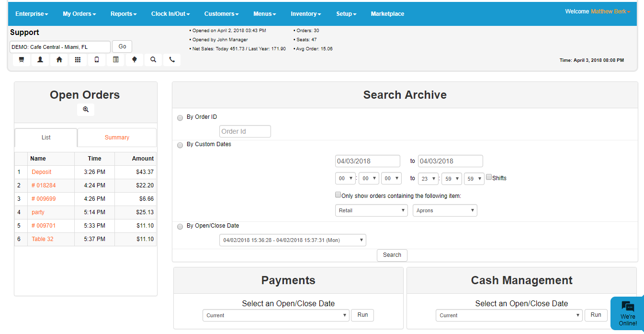Screen dimensions: 644x334
Task: Run the Cash Management report
Action: (596, 315)
